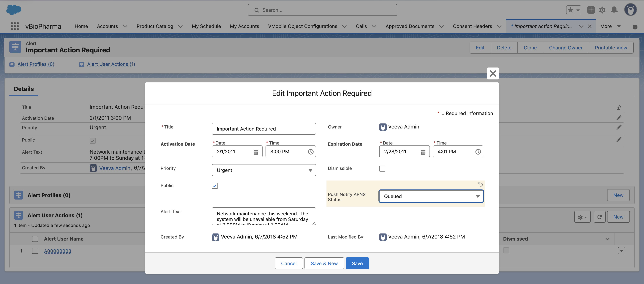Image resolution: width=644 pixels, height=284 pixels.
Task: Open the Setup gear menu
Action: [x=602, y=10]
